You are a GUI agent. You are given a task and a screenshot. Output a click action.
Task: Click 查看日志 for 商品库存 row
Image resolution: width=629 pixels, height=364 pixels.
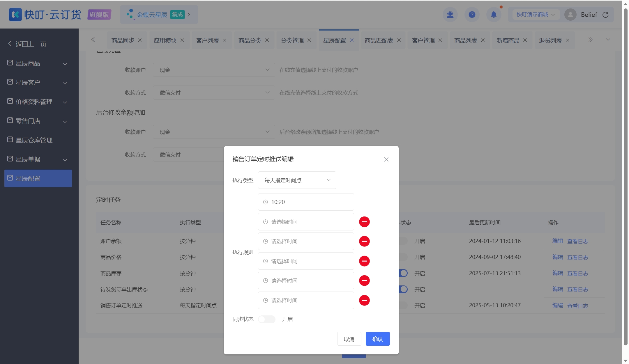(578, 274)
